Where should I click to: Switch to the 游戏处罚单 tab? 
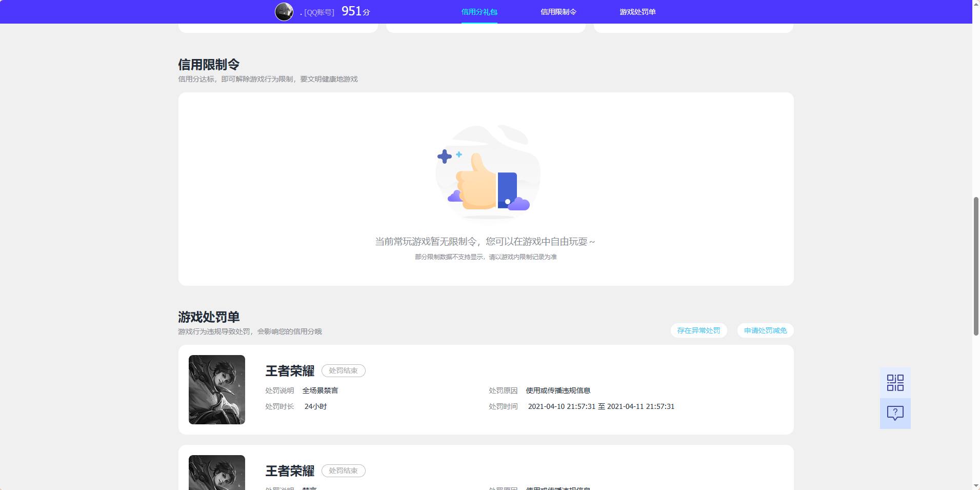(x=637, y=12)
